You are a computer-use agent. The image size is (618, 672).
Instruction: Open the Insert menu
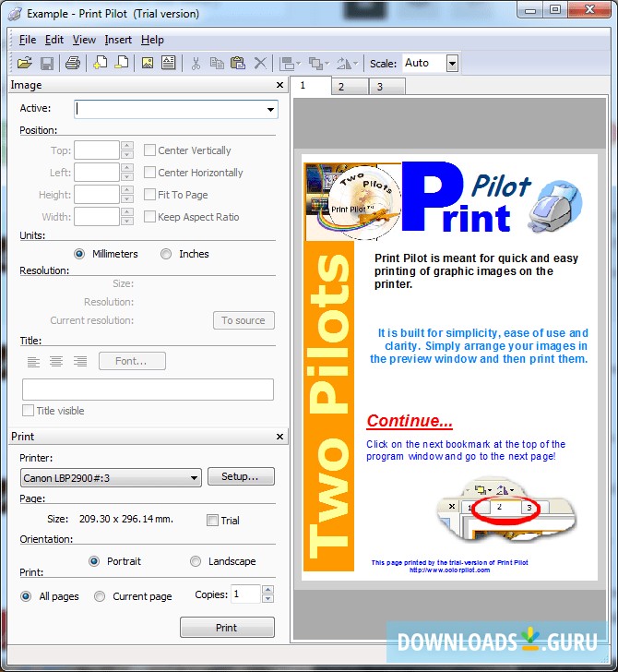click(118, 40)
